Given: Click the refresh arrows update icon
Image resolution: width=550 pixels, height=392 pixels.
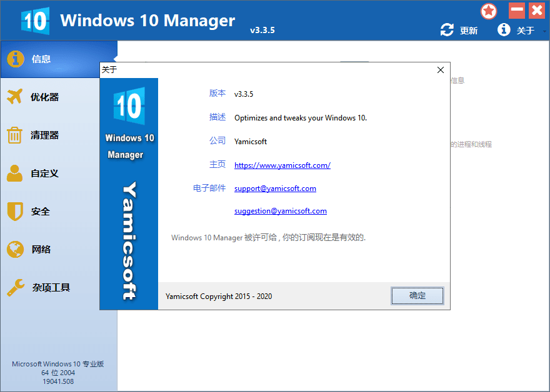Looking at the screenshot, I should tap(447, 30).
